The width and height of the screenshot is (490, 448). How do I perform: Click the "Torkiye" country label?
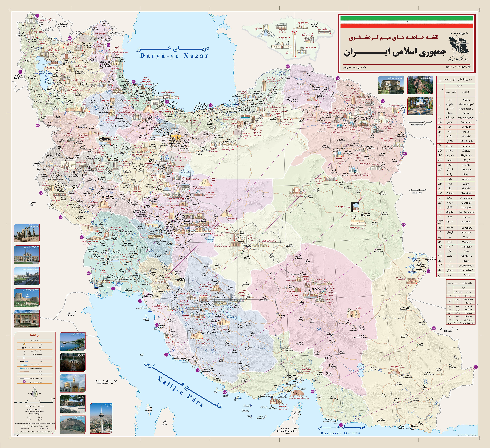click(18, 78)
